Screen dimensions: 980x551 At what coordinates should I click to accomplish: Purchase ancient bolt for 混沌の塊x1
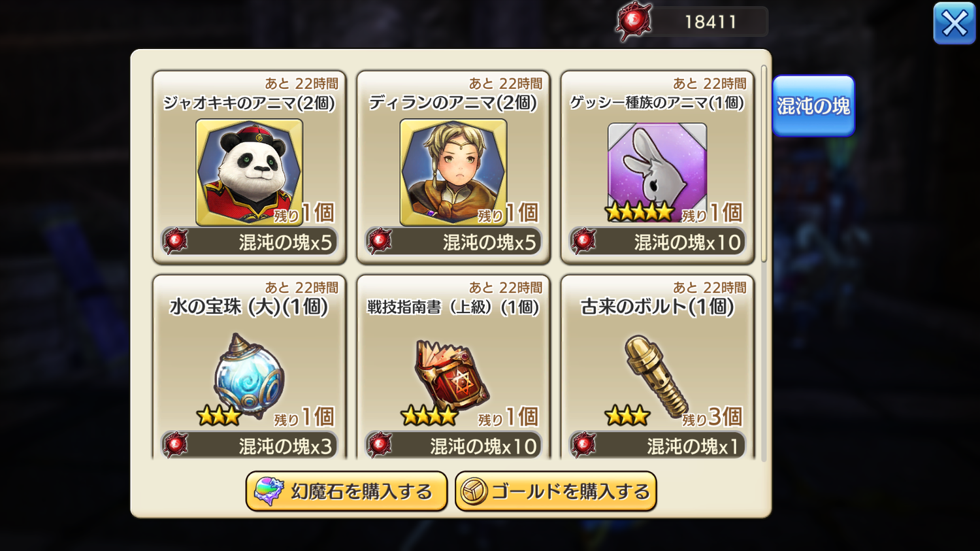pyautogui.click(x=657, y=445)
